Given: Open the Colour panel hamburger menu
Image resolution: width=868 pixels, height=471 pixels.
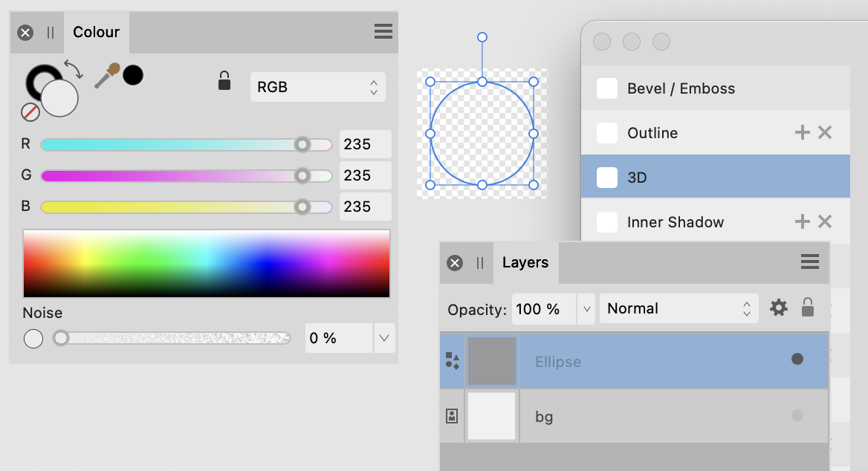Looking at the screenshot, I should point(383,31).
